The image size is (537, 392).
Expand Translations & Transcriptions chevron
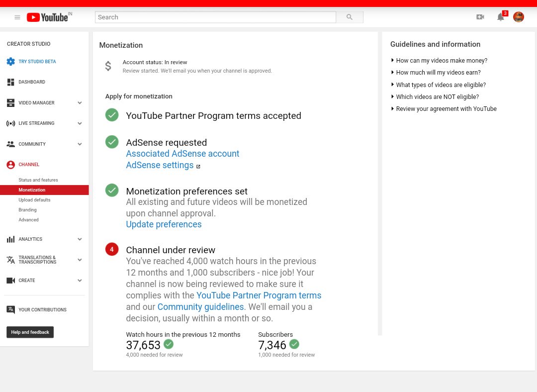[x=80, y=260]
